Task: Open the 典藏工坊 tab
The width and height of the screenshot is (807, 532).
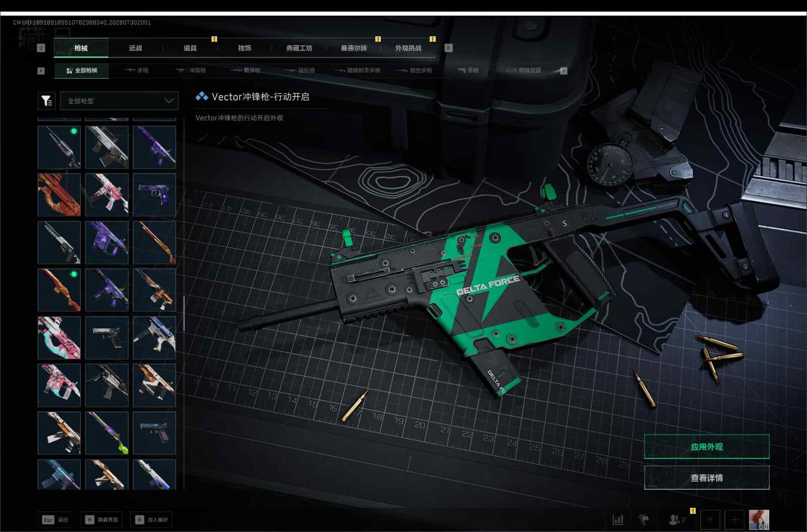Action: (x=299, y=48)
